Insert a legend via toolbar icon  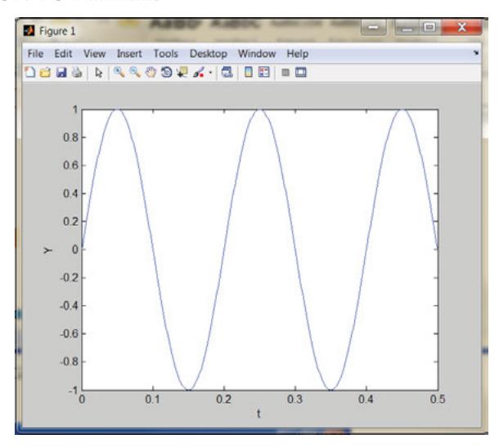click(x=264, y=73)
